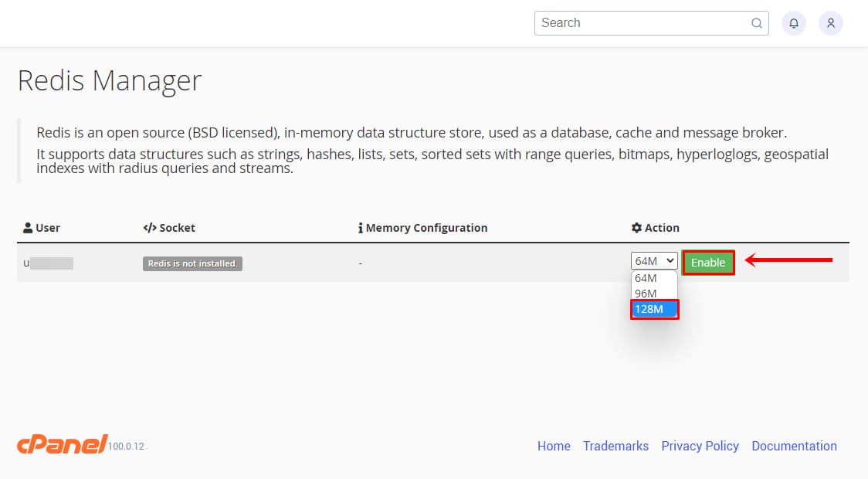The image size is (868, 479).
Task: Click the cPanel logo
Action: [62, 444]
